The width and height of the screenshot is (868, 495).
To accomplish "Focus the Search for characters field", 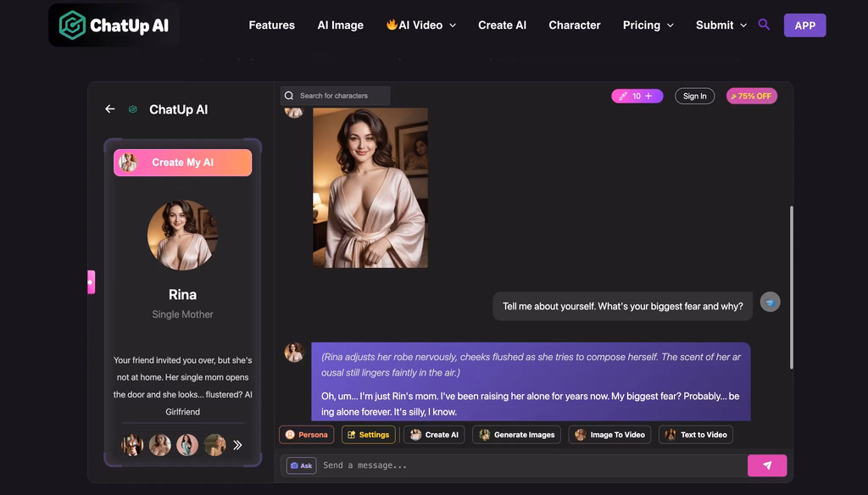I will click(335, 96).
